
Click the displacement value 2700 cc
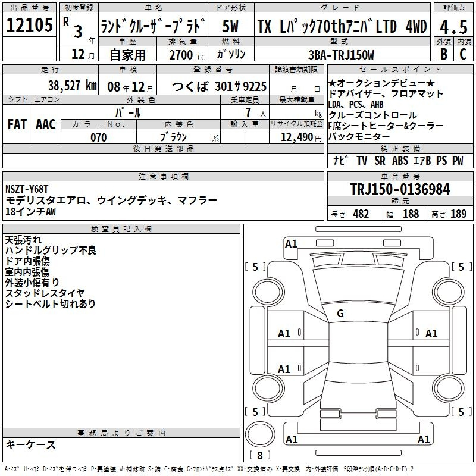coord(187,55)
